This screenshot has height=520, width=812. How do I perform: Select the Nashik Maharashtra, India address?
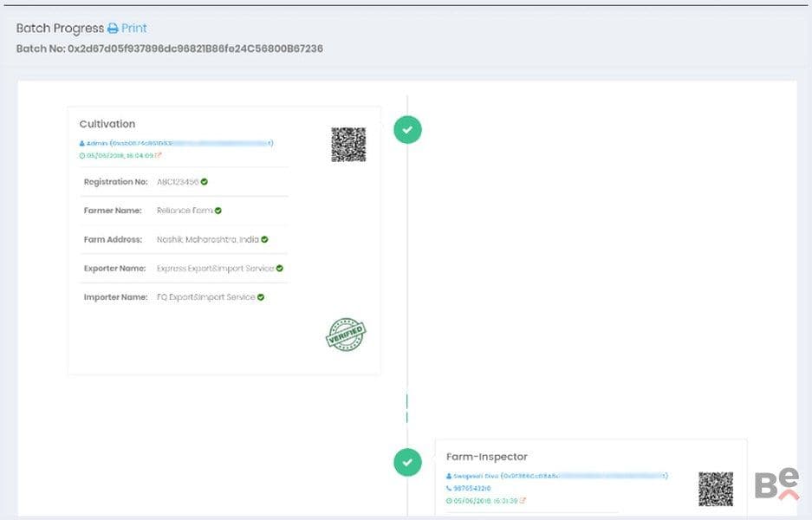pos(208,239)
